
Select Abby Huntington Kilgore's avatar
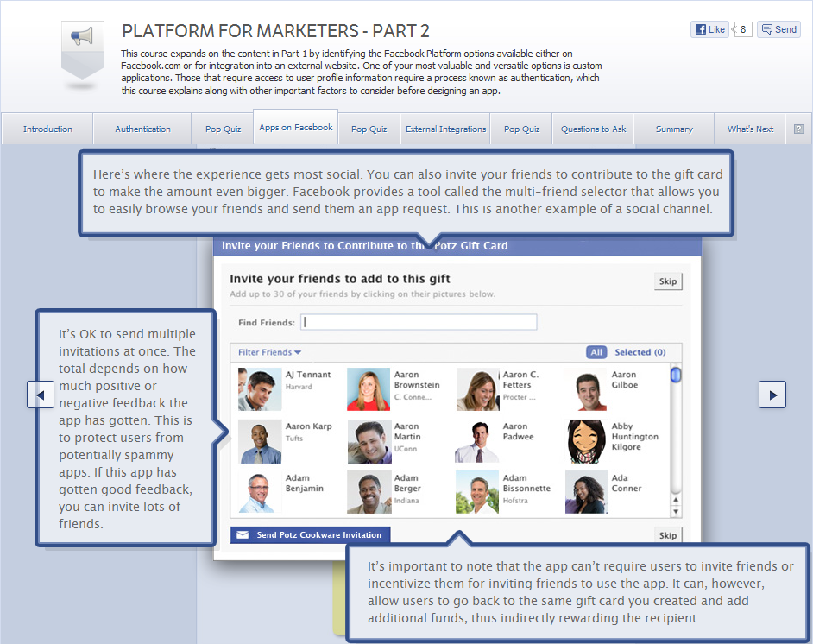click(586, 441)
